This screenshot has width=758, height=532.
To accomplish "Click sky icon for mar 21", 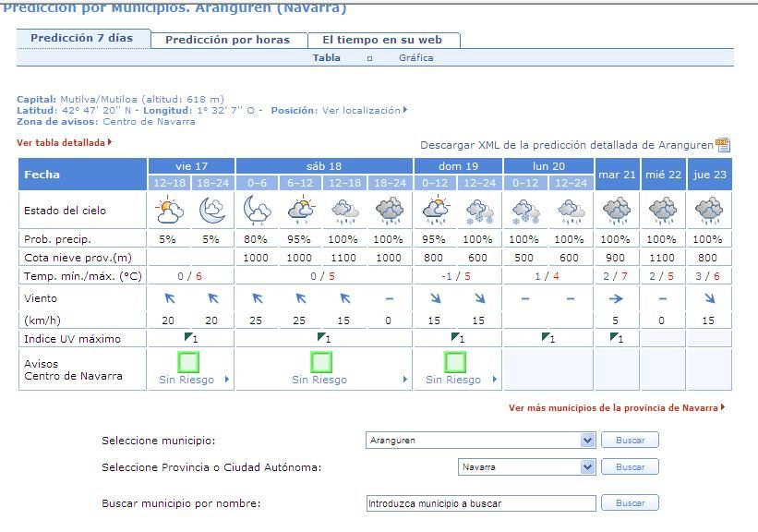I will [617, 211].
